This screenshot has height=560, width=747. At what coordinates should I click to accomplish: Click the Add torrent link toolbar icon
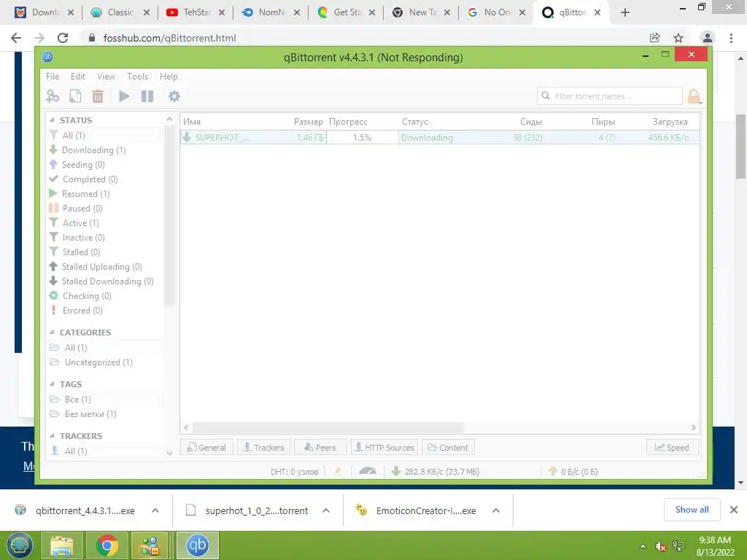coord(53,96)
